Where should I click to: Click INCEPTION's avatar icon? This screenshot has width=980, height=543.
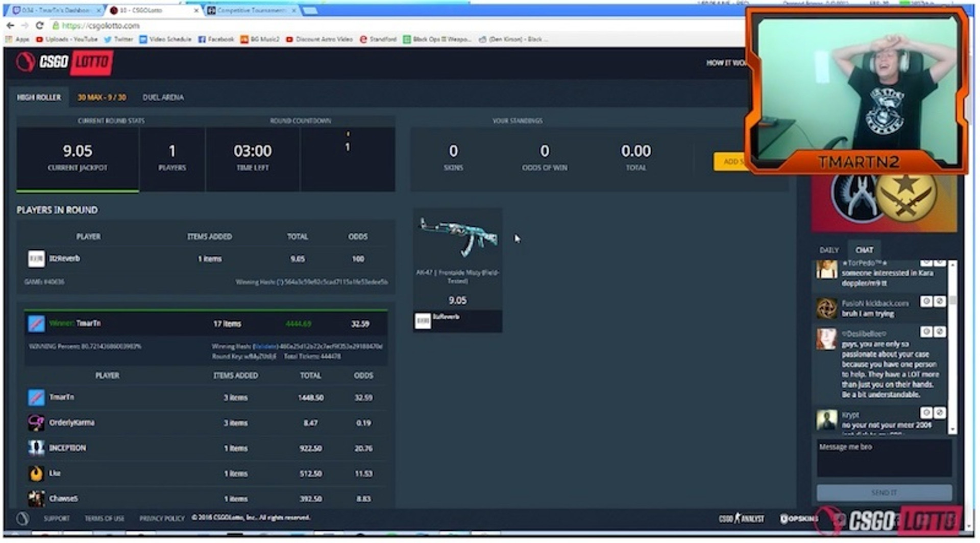36,448
